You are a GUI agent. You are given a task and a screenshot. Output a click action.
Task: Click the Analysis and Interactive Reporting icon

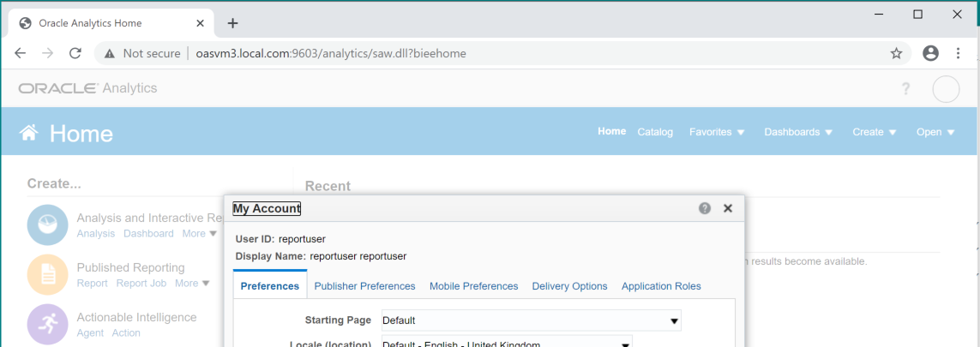(47, 224)
